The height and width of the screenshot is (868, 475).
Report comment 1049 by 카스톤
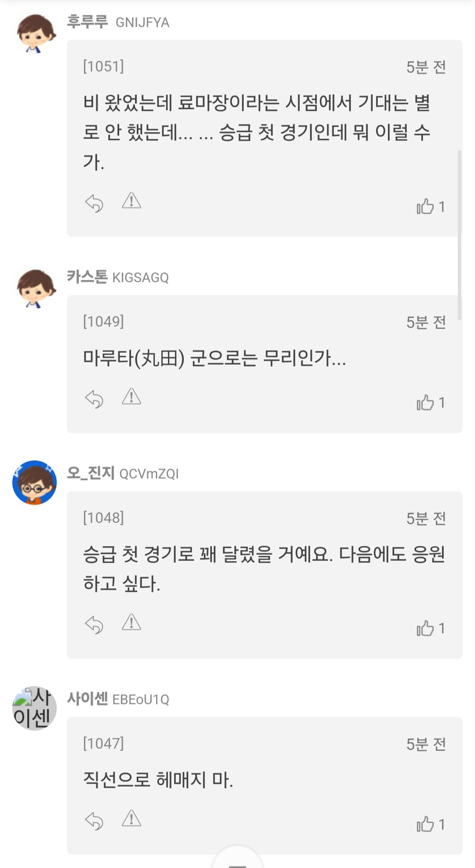click(x=131, y=397)
